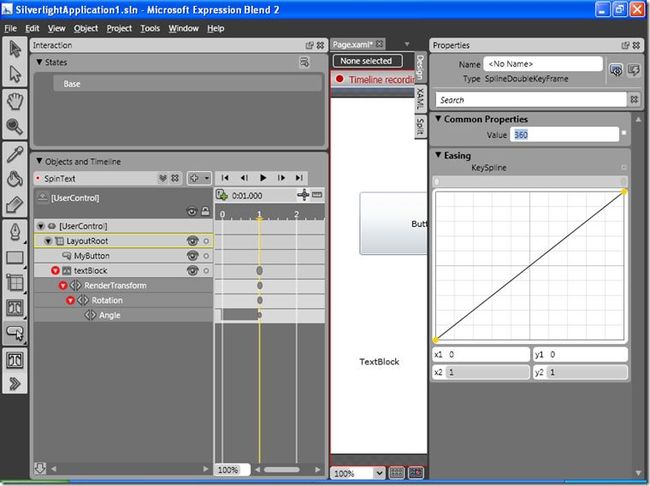Select the Base state

click(187, 84)
